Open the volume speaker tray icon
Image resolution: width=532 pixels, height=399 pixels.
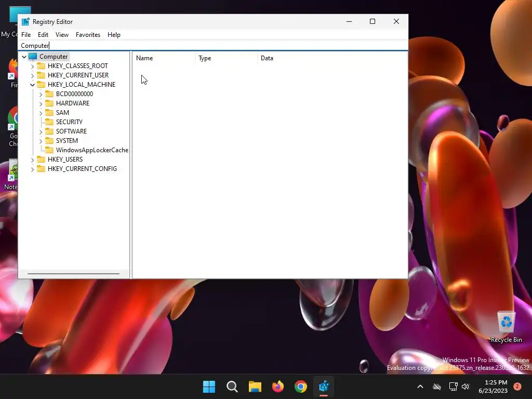[465, 387]
